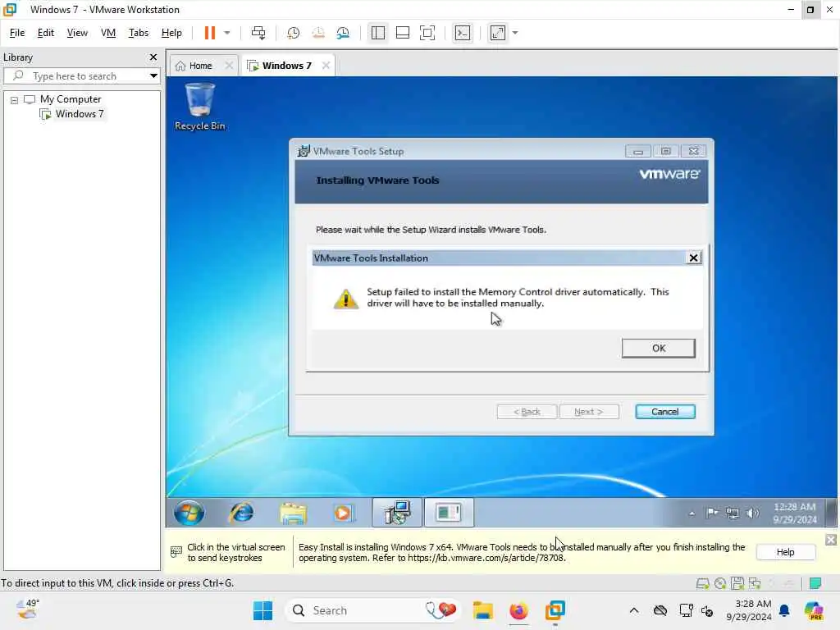Open the View menu
This screenshot has width=840, height=630.
coord(77,33)
